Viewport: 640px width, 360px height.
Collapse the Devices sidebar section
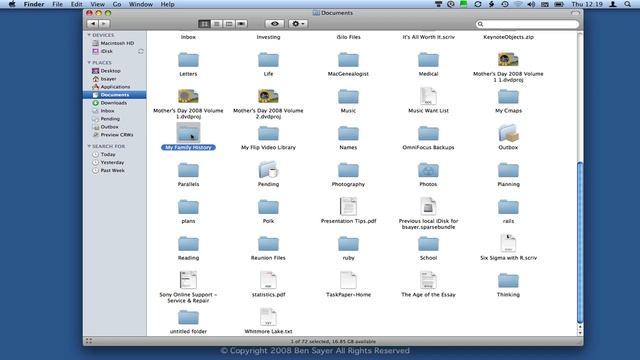tap(89, 35)
